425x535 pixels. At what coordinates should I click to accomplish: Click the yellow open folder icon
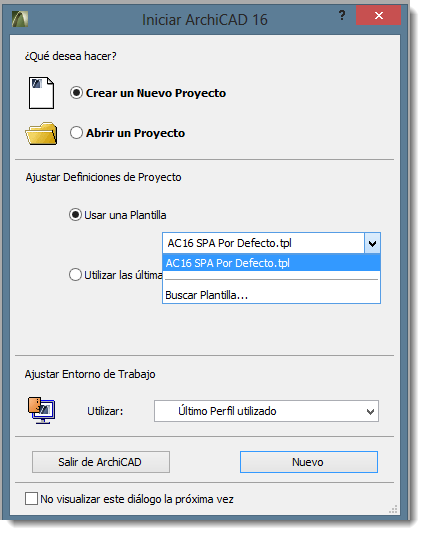(41, 133)
